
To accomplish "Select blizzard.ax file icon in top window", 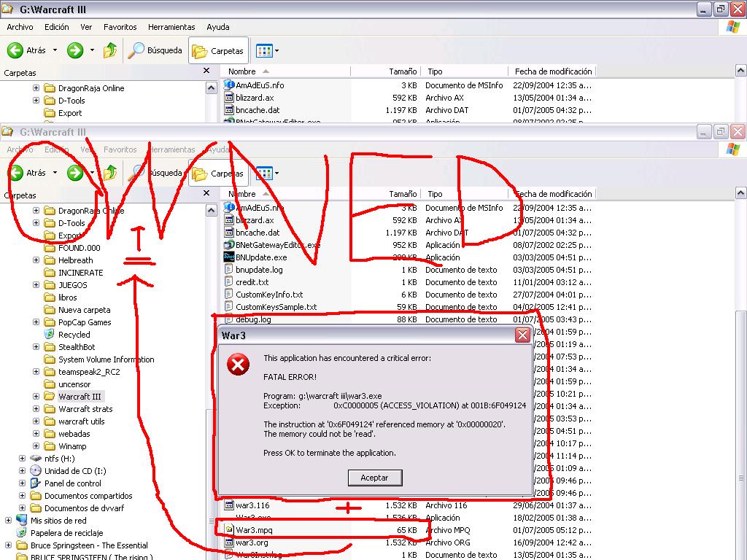I will click(228, 98).
